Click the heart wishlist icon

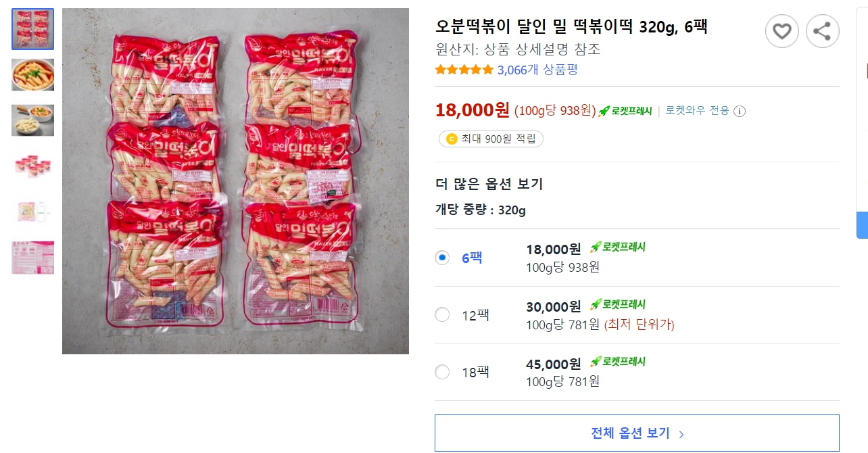pyautogui.click(x=781, y=31)
